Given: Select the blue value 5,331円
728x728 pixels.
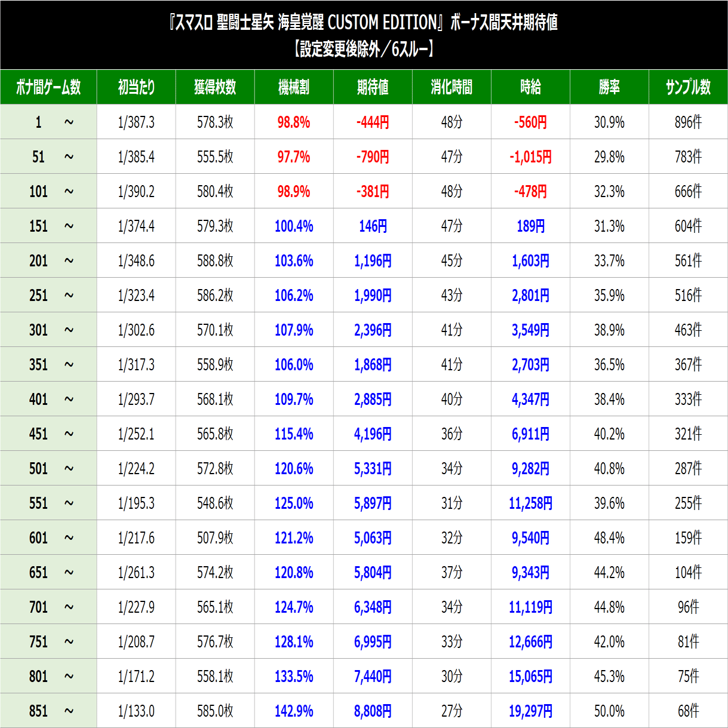Looking at the screenshot, I should click(373, 469).
